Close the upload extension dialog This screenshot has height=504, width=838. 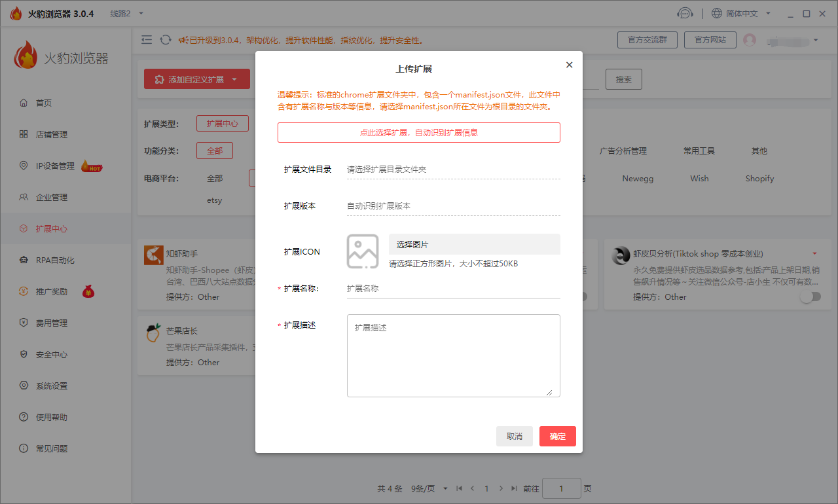(569, 65)
